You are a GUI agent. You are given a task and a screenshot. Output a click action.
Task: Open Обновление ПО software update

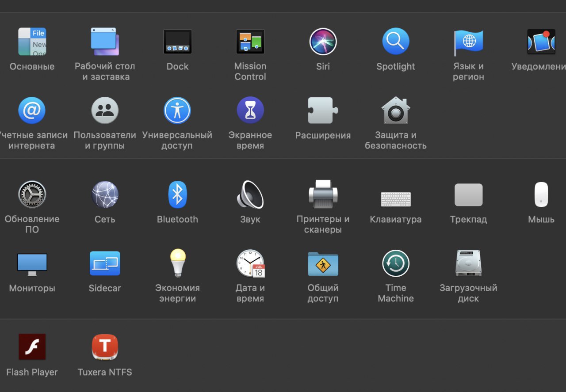tap(32, 194)
